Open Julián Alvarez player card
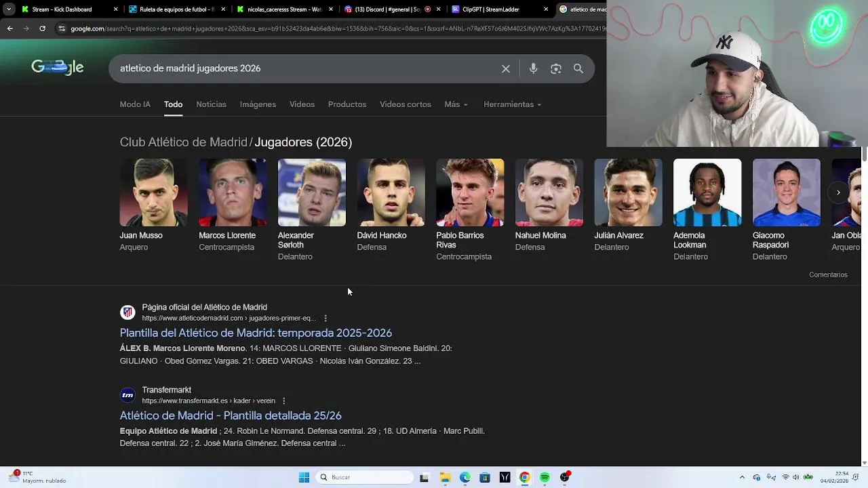This screenshot has width=868, height=488. click(x=629, y=205)
